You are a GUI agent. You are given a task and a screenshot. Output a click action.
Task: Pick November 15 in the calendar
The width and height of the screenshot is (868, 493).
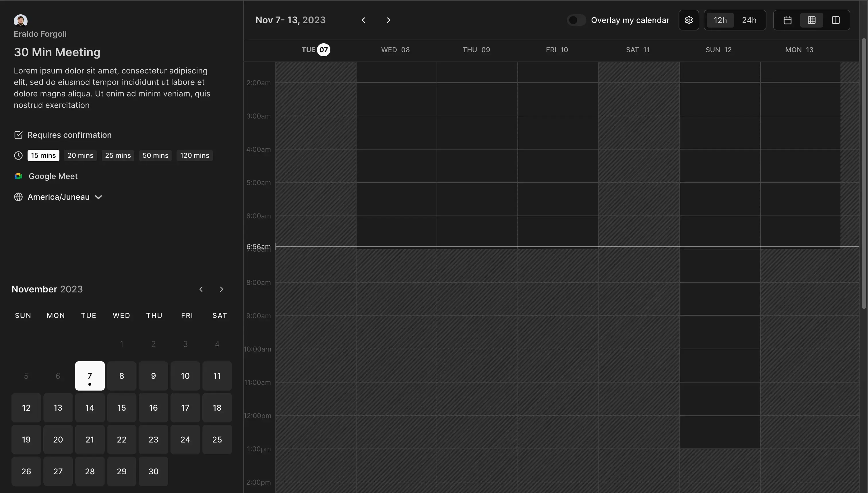[122, 408]
